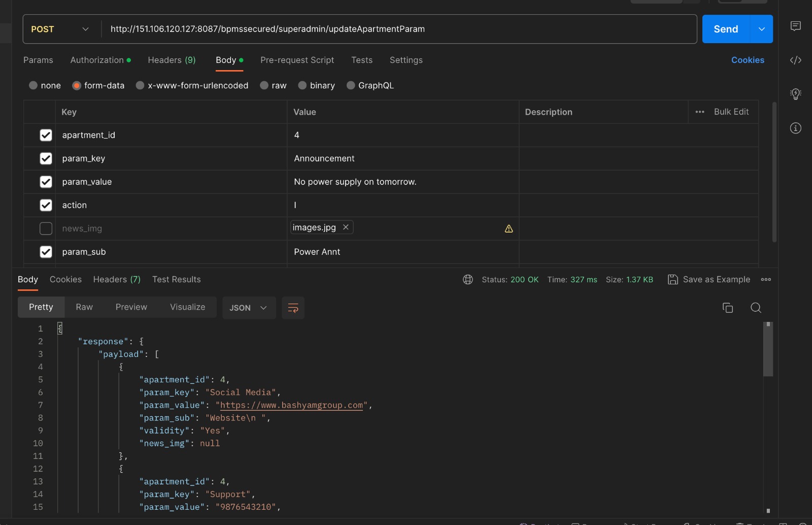Remove images.jpg file from news_img
The image size is (812, 525).
click(x=346, y=227)
